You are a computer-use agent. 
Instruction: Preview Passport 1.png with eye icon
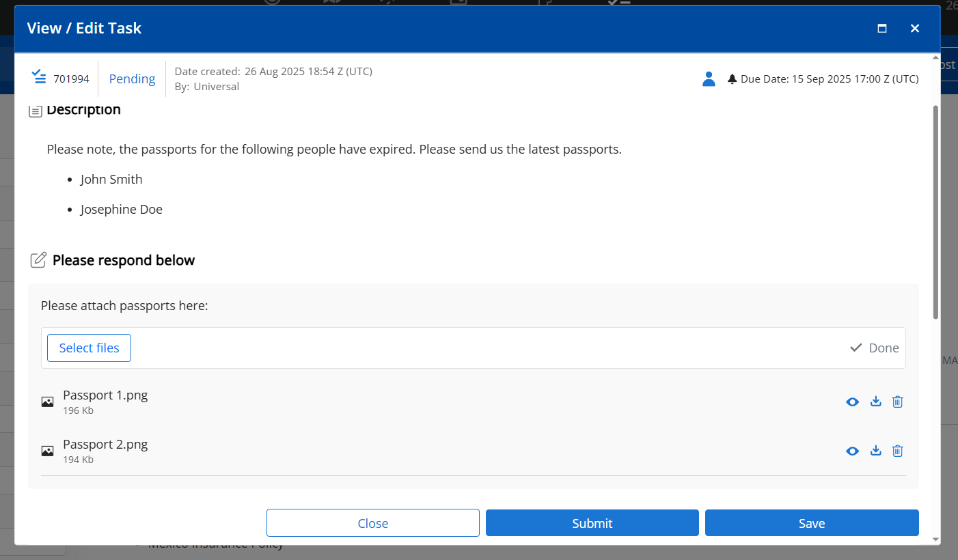tap(852, 402)
